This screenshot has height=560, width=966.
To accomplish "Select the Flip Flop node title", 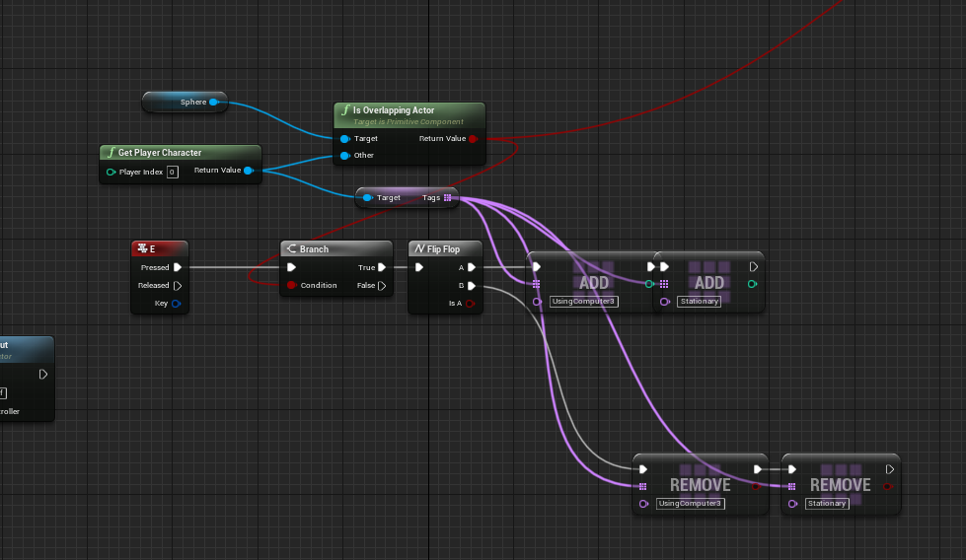I will pyautogui.click(x=443, y=249).
